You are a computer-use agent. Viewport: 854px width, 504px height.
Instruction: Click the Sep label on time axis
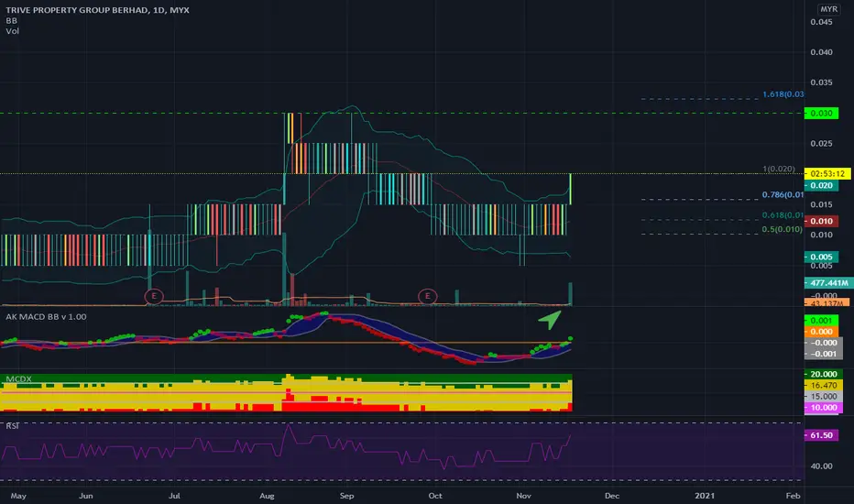[346, 496]
